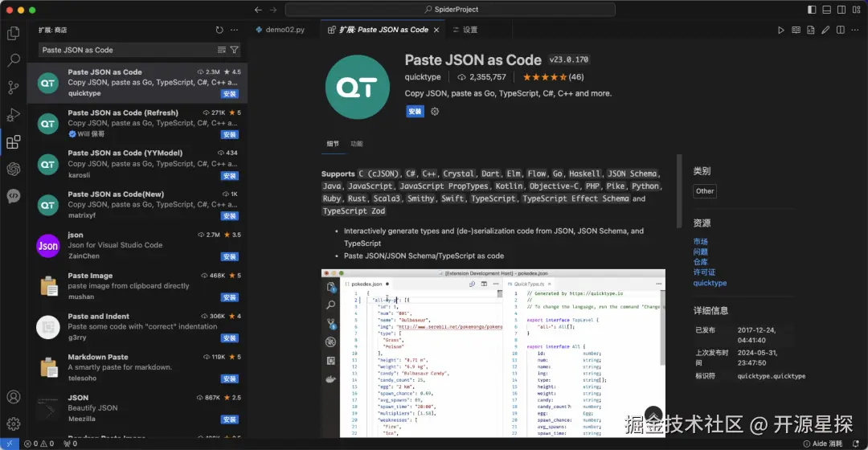
Task: Open the 问题 issues resource link
Action: point(700,252)
